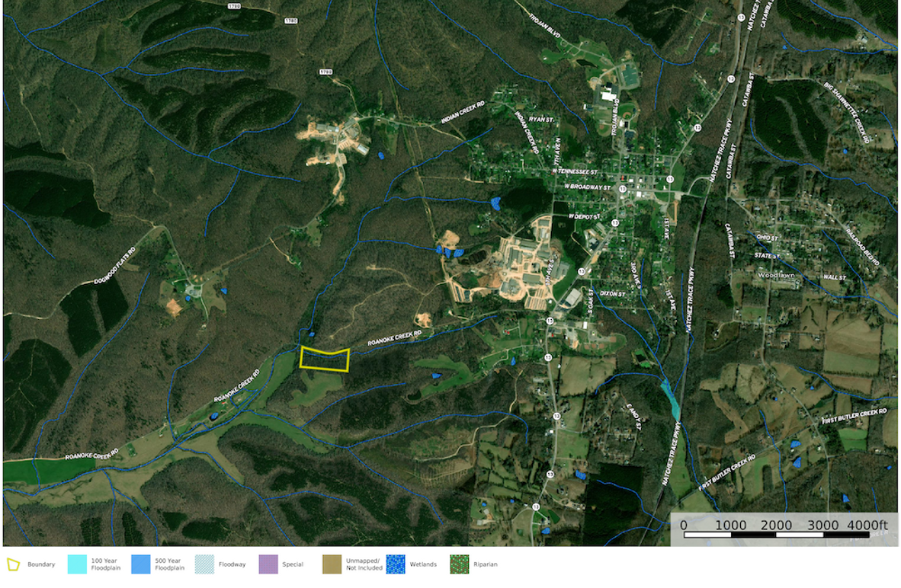The width and height of the screenshot is (901, 588).
Task: Select the Floodway hatched legend icon
Action: coord(204,564)
